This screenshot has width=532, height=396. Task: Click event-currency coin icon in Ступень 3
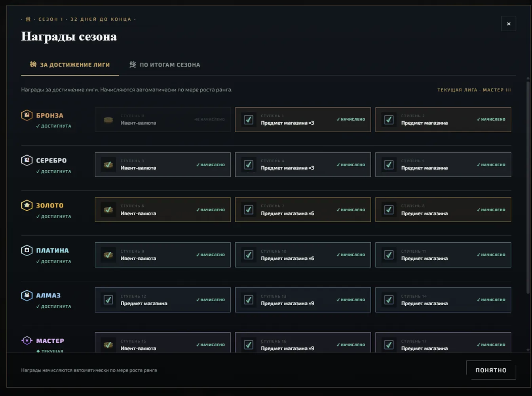click(x=108, y=165)
